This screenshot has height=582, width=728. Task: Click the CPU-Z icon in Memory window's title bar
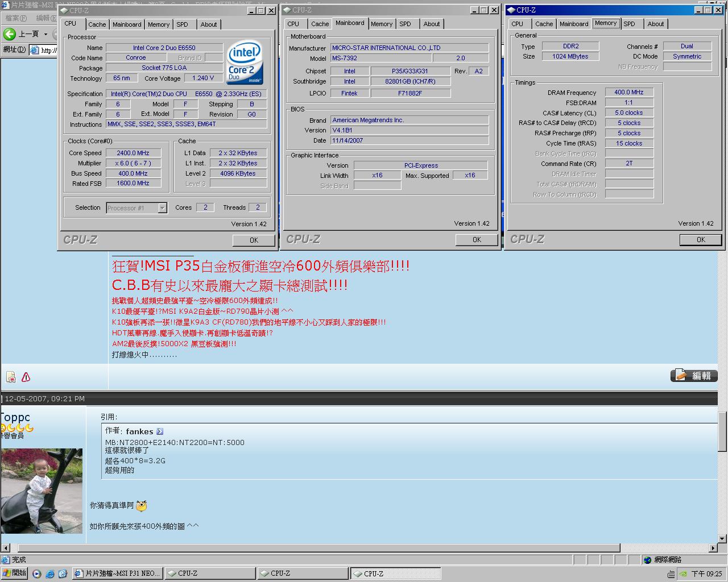(x=511, y=10)
